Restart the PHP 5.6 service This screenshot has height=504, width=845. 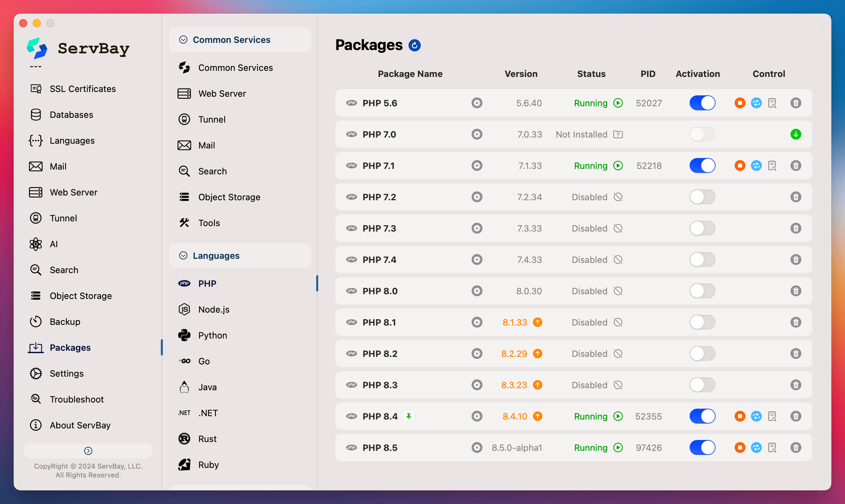(756, 103)
